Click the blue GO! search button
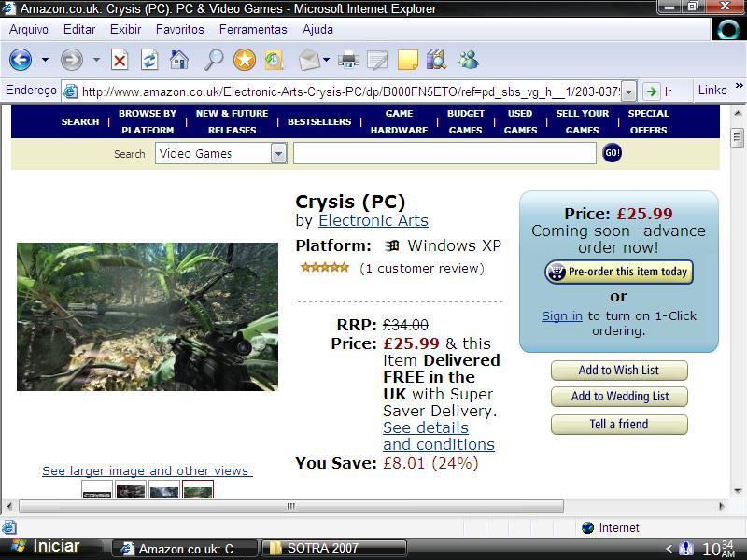 pyautogui.click(x=613, y=153)
